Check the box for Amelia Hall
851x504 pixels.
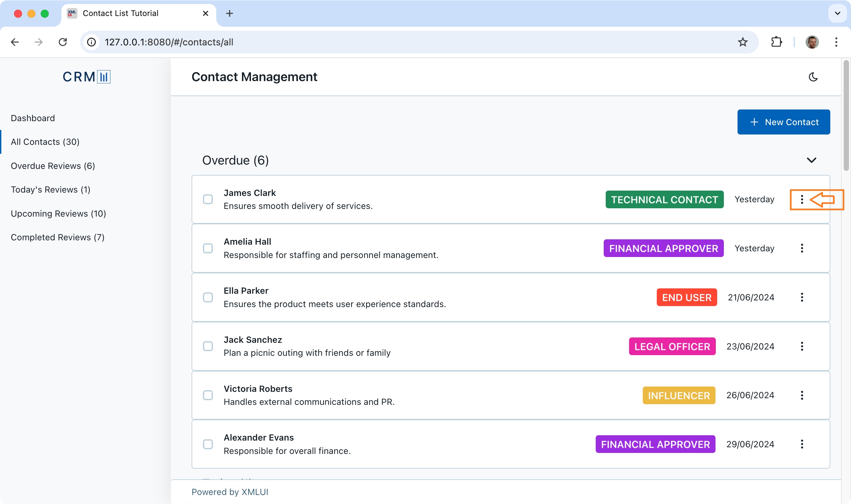pos(208,248)
